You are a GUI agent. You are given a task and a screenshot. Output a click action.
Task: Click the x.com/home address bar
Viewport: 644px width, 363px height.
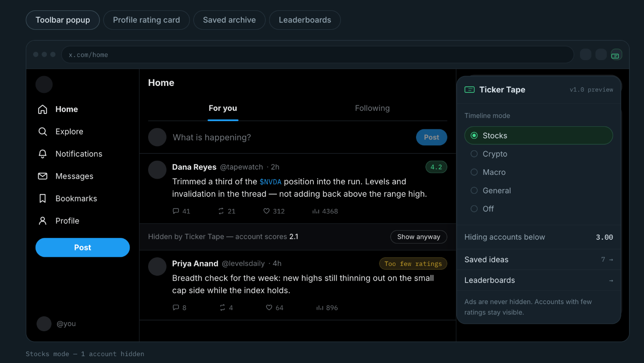point(318,55)
